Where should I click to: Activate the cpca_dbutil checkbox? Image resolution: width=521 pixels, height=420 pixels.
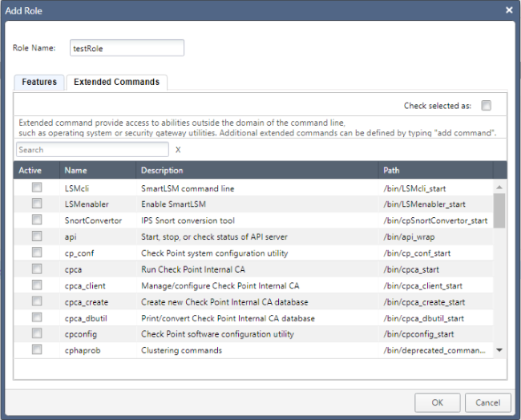pyautogui.click(x=37, y=317)
